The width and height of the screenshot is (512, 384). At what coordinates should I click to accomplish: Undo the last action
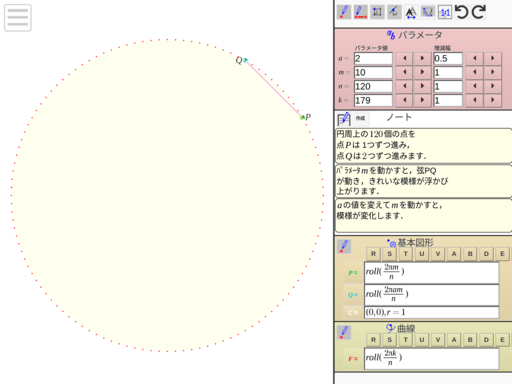tap(462, 12)
